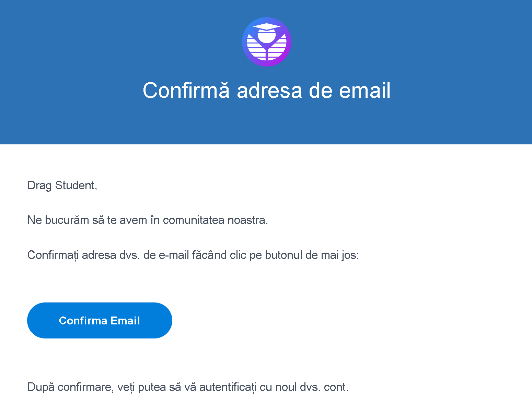Select the heading Confirmă adresa de email
The width and height of the screenshot is (532, 405).
(267, 91)
